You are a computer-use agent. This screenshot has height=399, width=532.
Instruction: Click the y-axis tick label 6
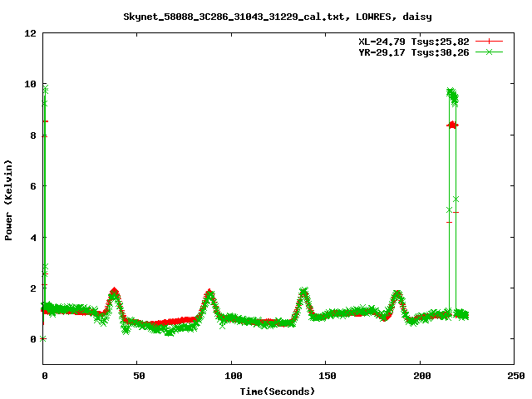[33, 186]
